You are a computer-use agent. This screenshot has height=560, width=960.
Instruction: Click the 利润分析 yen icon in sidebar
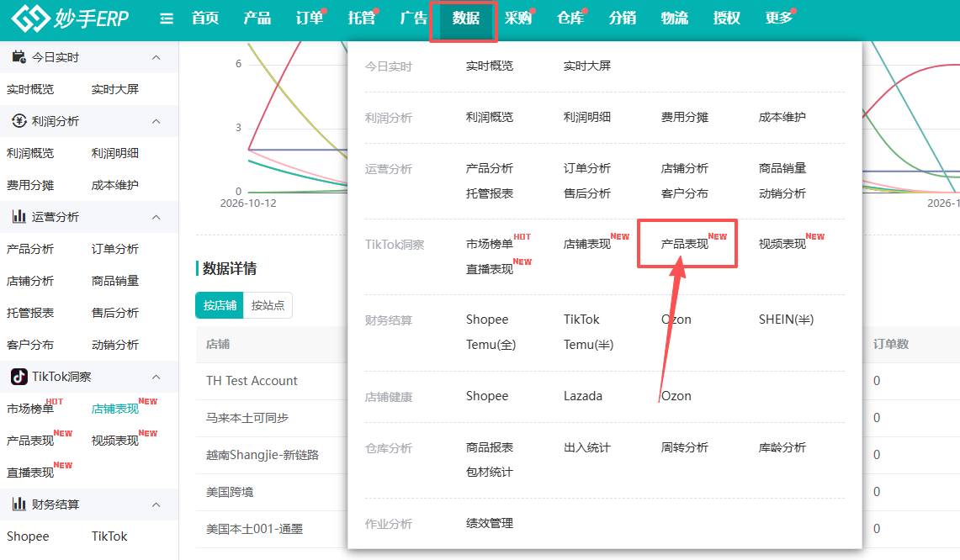pos(19,121)
